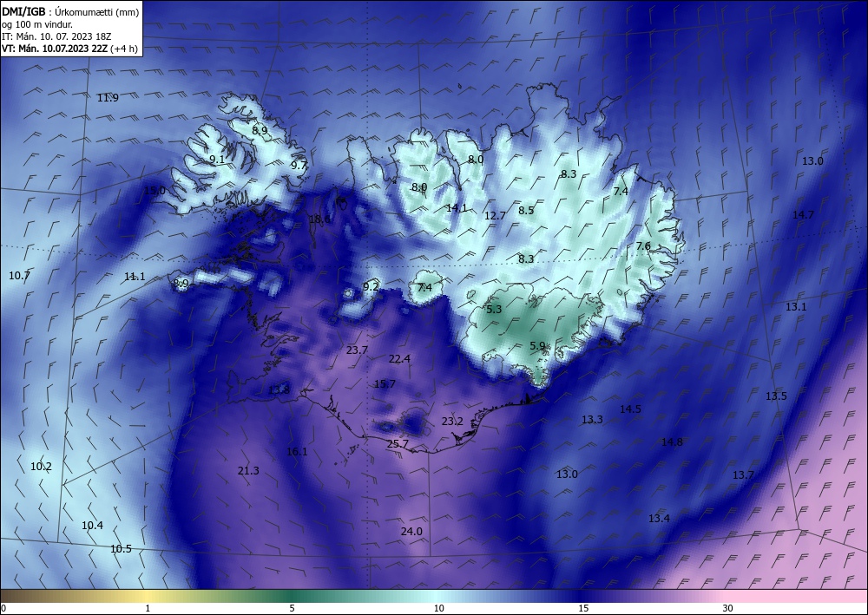Select the 23.7 value label
Viewport: 868px width, 615px height.
[x=357, y=350]
